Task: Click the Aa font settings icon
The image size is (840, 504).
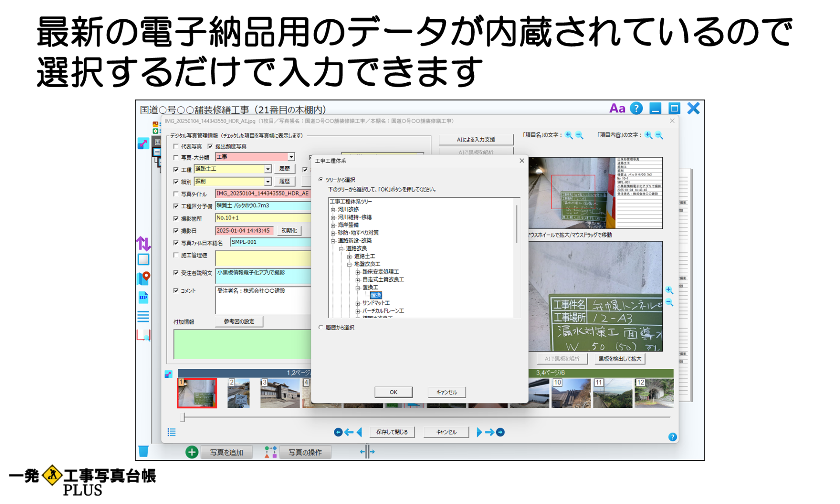Action: click(x=618, y=108)
